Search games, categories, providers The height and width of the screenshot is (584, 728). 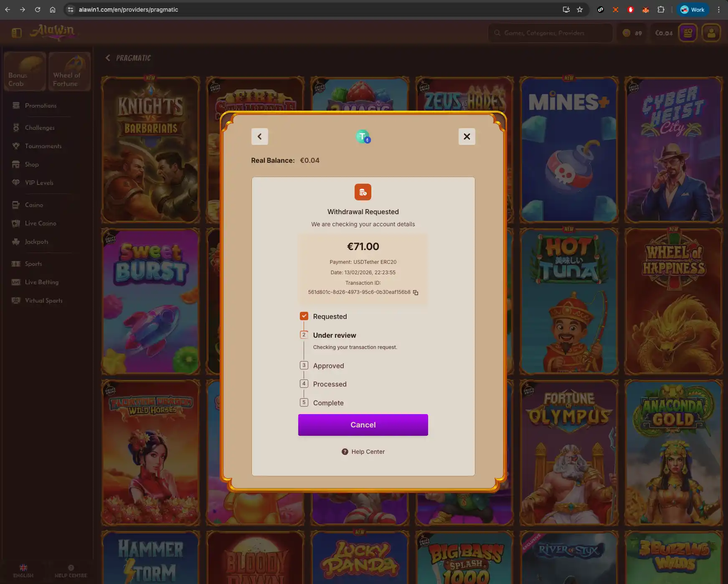point(550,33)
